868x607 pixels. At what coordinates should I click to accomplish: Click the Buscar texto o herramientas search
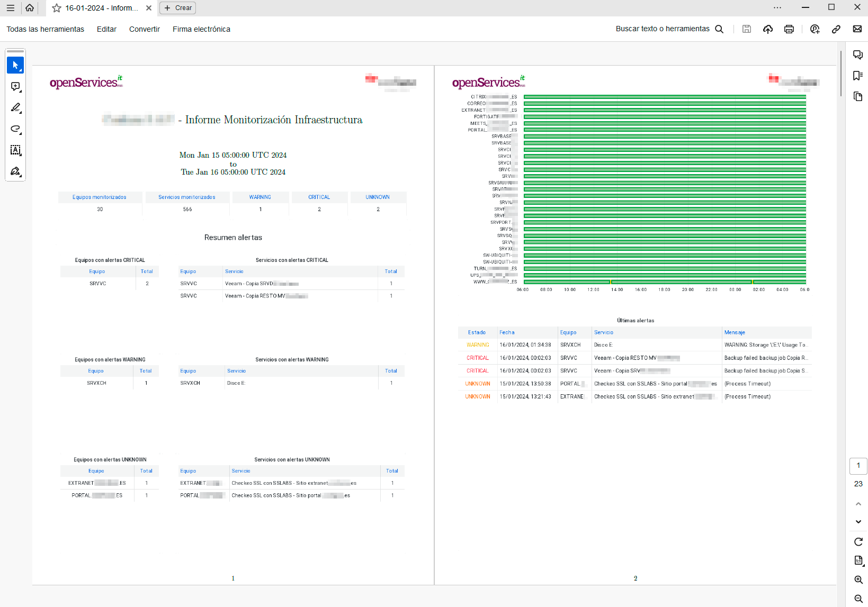(x=669, y=29)
